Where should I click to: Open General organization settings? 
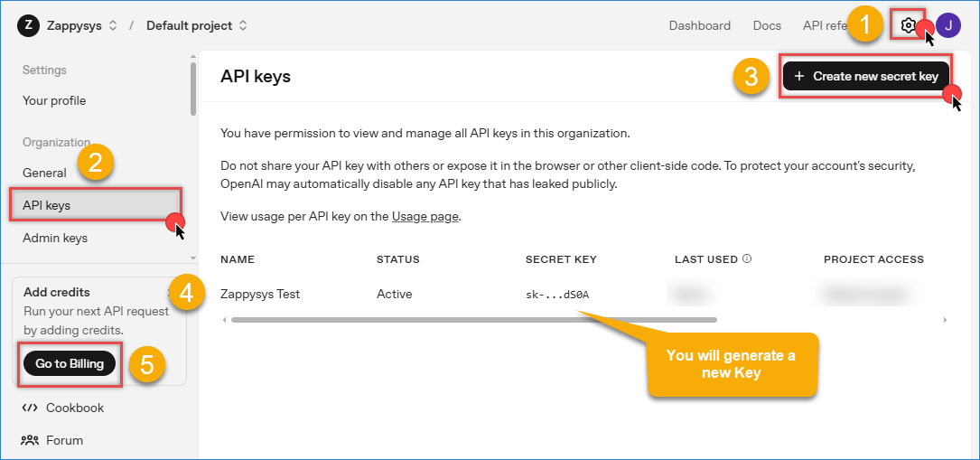44,173
